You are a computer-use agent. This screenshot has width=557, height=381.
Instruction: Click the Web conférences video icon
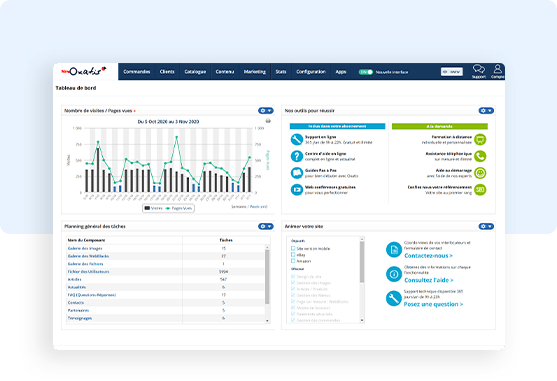(x=296, y=190)
